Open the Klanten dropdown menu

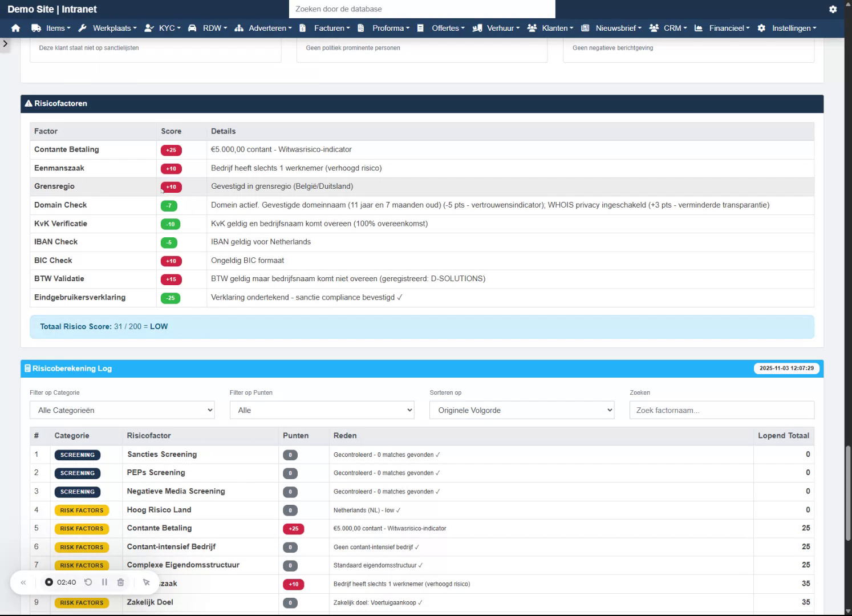point(557,28)
